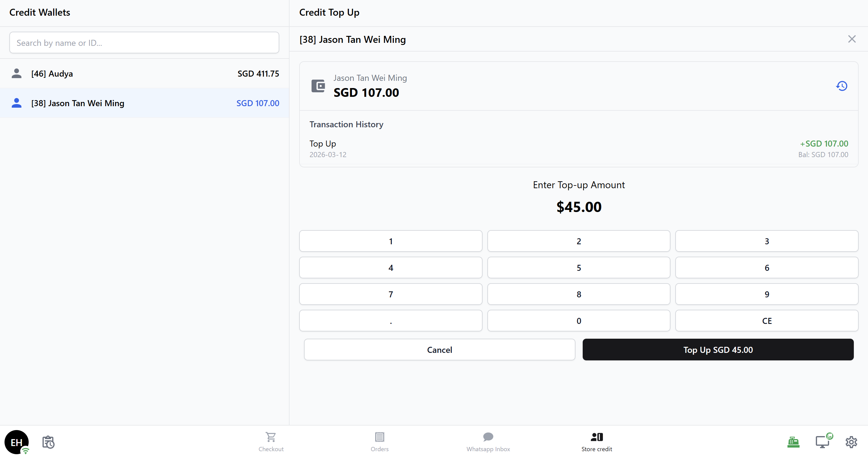Click the wallet icon beside balance
The image size is (868, 456).
(318, 86)
